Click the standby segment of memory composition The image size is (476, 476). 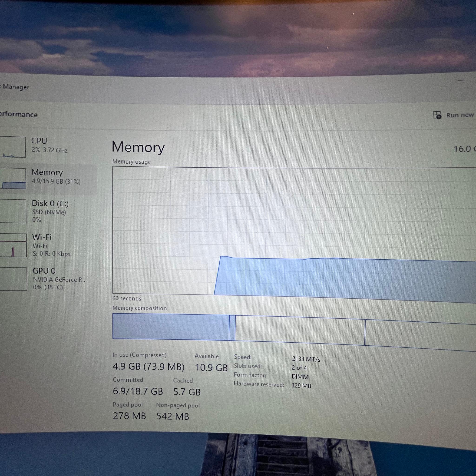(x=300, y=331)
